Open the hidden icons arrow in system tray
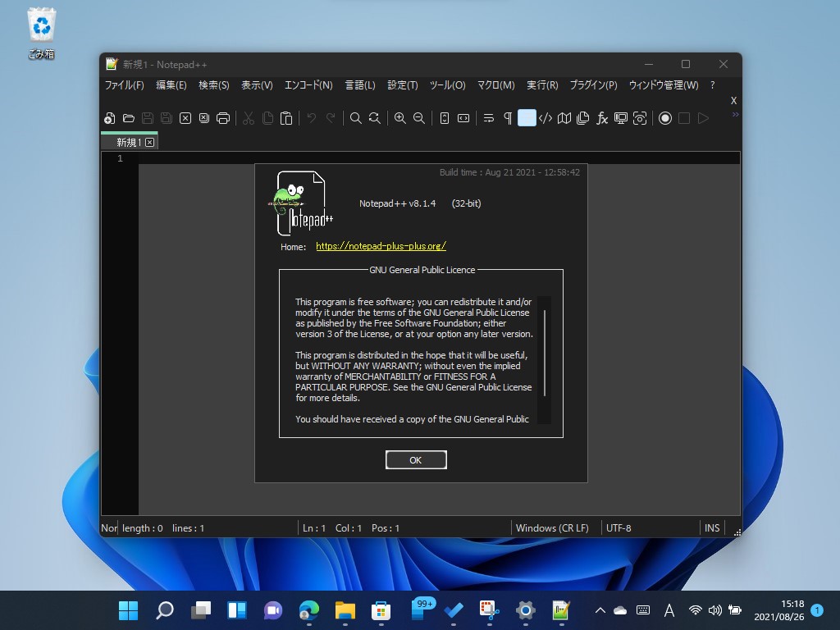The image size is (840, 630). 600,610
